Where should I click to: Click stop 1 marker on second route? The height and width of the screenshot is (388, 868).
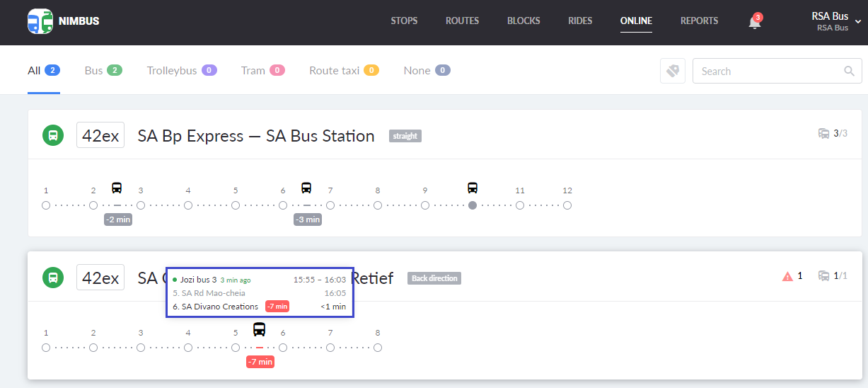point(46,348)
